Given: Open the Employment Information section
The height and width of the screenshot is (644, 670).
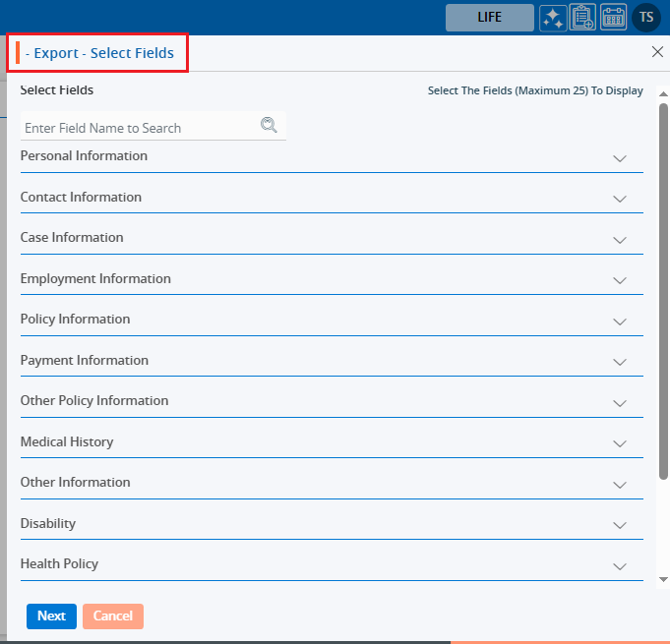Looking at the screenshot, I should (619, 280).
